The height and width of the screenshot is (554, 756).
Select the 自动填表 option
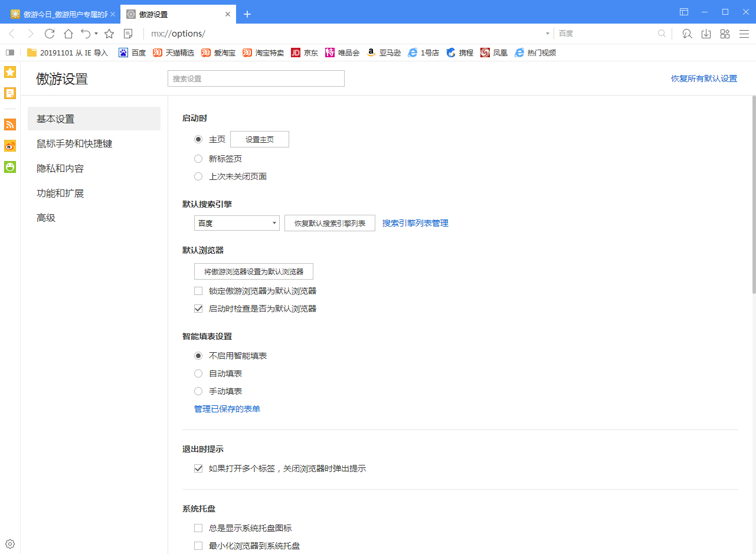(x=198, y=373)
